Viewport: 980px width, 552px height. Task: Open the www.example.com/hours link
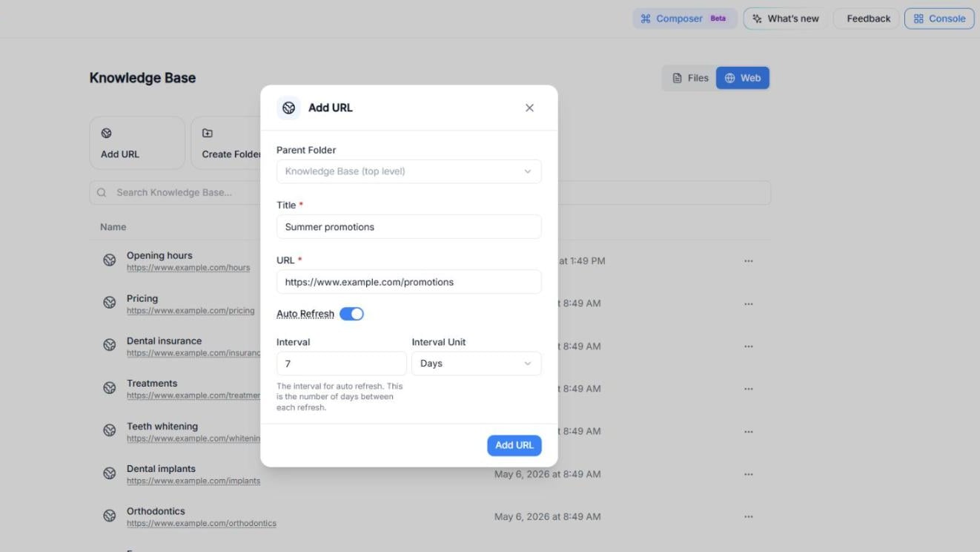tap(188, 268)
